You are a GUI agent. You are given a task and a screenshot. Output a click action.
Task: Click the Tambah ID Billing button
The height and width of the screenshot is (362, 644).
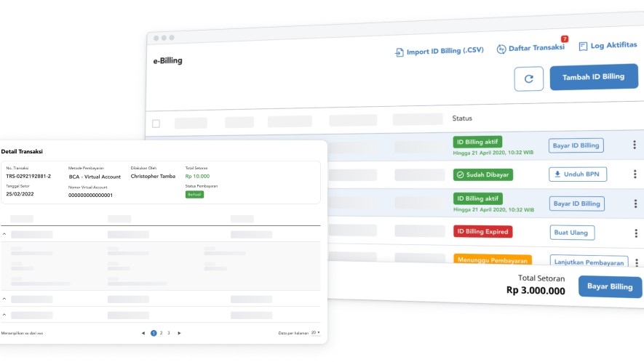click(x=593, y=77)
